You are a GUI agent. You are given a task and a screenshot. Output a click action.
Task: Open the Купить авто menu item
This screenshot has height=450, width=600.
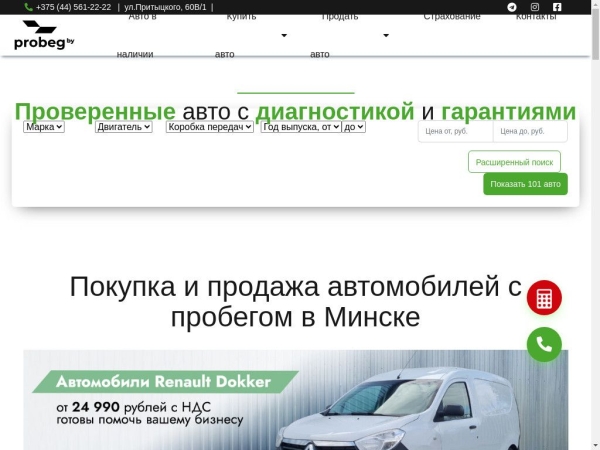pos(235,35)
